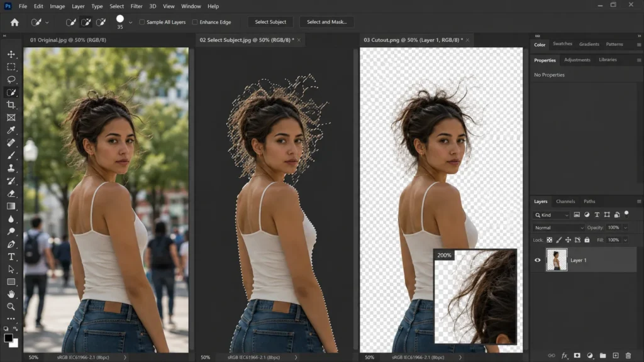Open the Normal blend mode dropdown

tap(558, 228)
